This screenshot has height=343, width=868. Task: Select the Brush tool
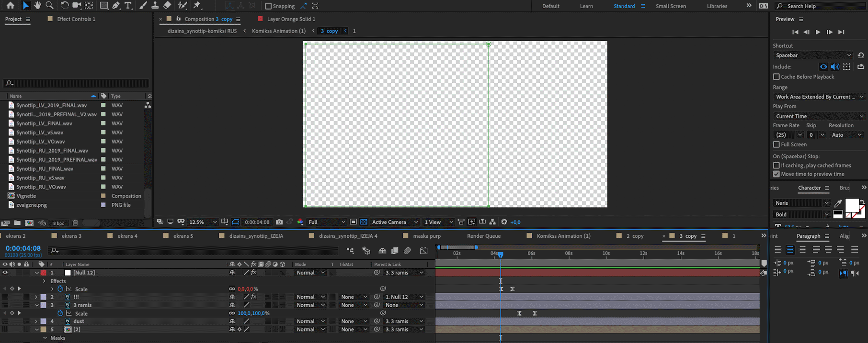[x=143, y=6]
